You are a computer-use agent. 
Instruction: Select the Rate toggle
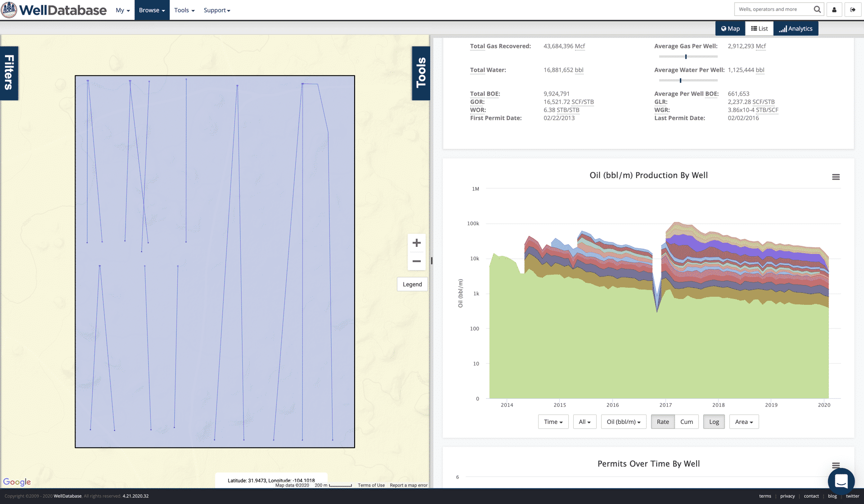point(662,422)
